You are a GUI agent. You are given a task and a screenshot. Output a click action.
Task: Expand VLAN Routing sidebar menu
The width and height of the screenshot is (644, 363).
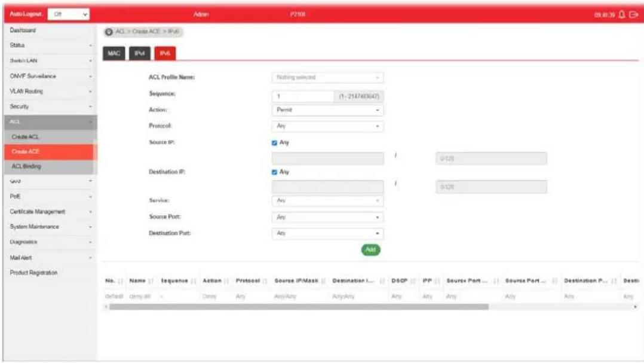point(51,91)
